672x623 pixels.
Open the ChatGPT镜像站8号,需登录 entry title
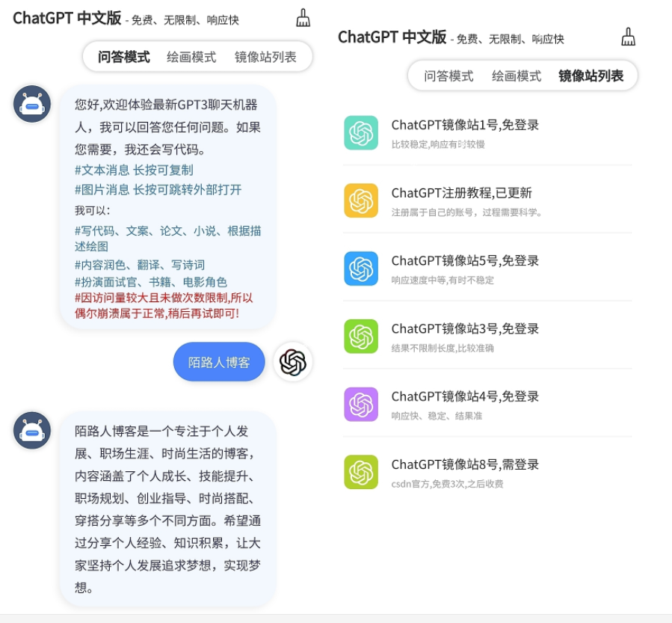[465, 464]
